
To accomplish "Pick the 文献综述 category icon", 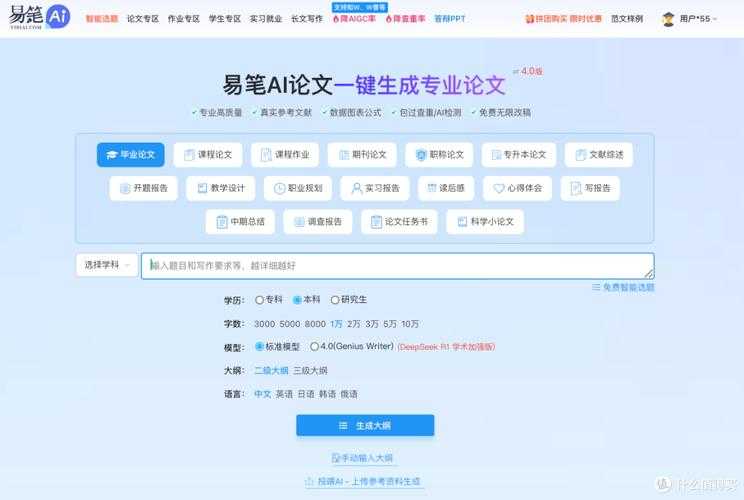I will pyautogui.click(x=580, y=155).
